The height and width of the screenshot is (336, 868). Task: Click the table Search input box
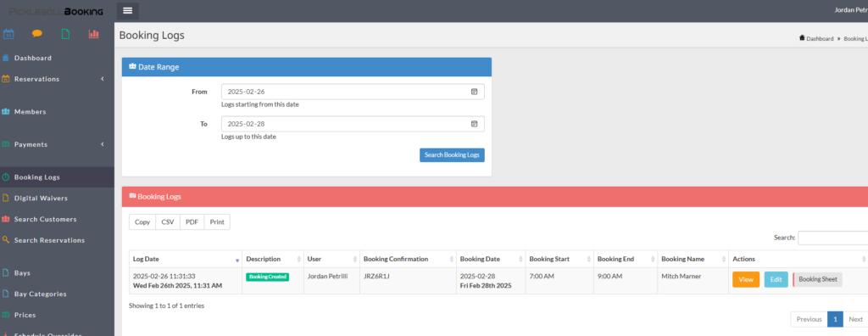(832, 238)
